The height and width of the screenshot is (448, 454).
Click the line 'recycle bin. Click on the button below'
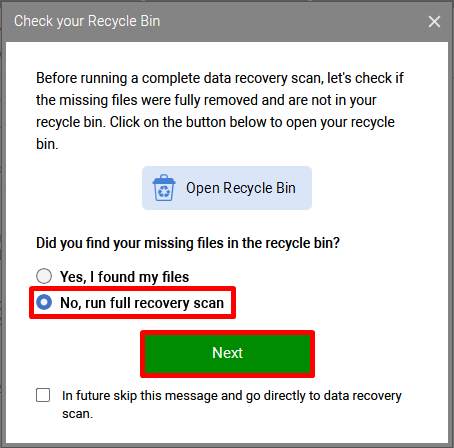click(215, 122)
